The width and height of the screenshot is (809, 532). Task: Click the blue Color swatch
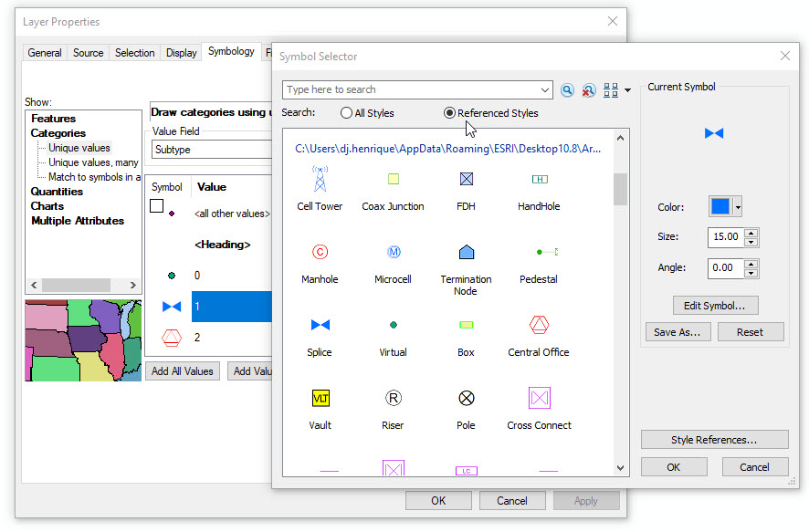pos(720,207)
